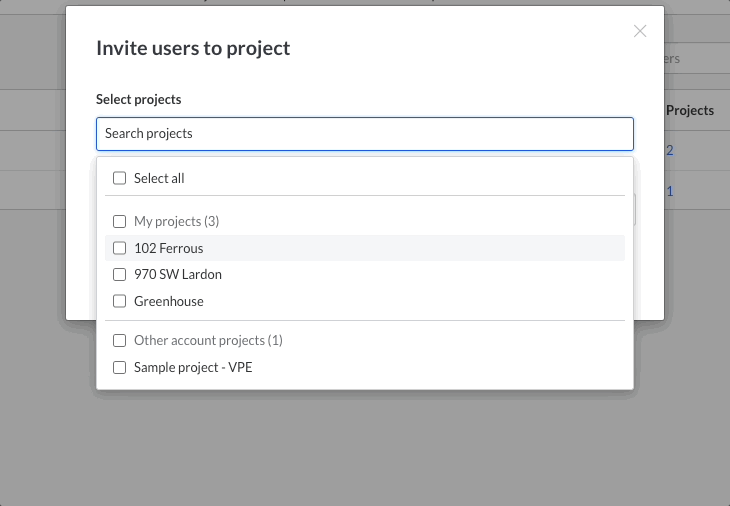This screenshot has height=506, width=730.
Task: Close the Invite users to project dialog
Action: pos(640,31)
